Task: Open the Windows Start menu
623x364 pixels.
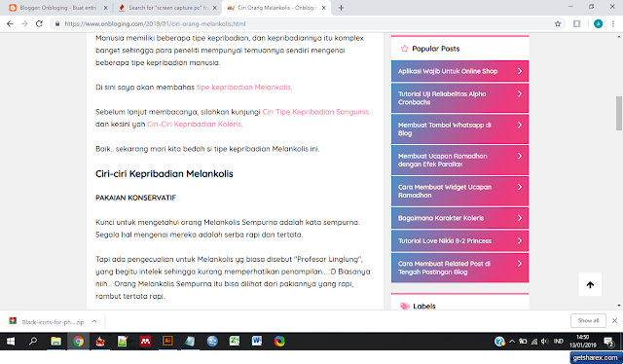Action: pos(11,342)
